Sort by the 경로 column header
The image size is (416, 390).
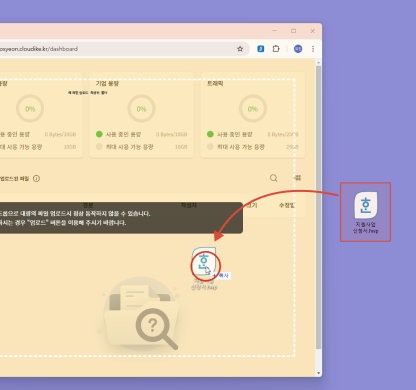click(88, 205)
